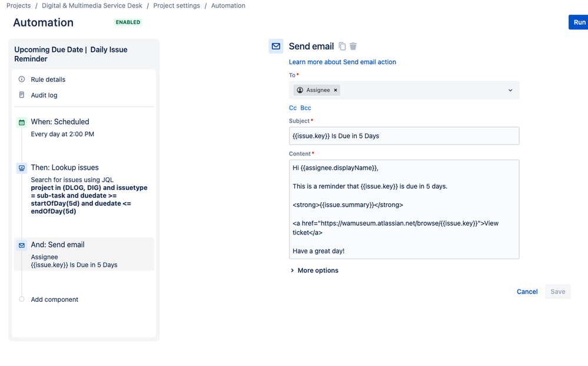588x366 pixels.
Task: Click the Automation page heading
Action: [44, 22]
